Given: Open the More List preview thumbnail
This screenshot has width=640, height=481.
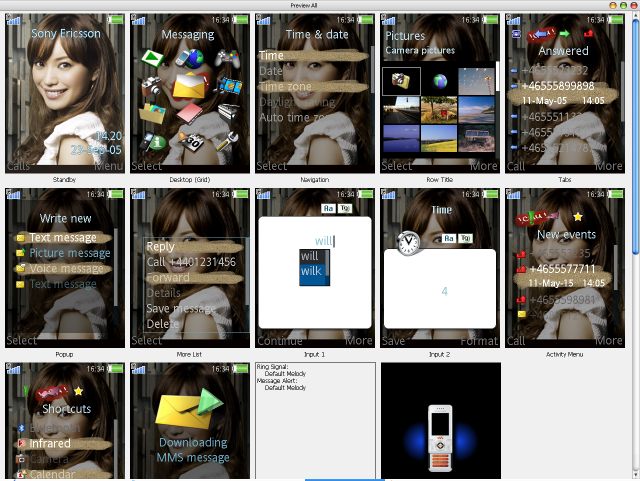Looking at the screenshot, I should (x=190, y=268).
